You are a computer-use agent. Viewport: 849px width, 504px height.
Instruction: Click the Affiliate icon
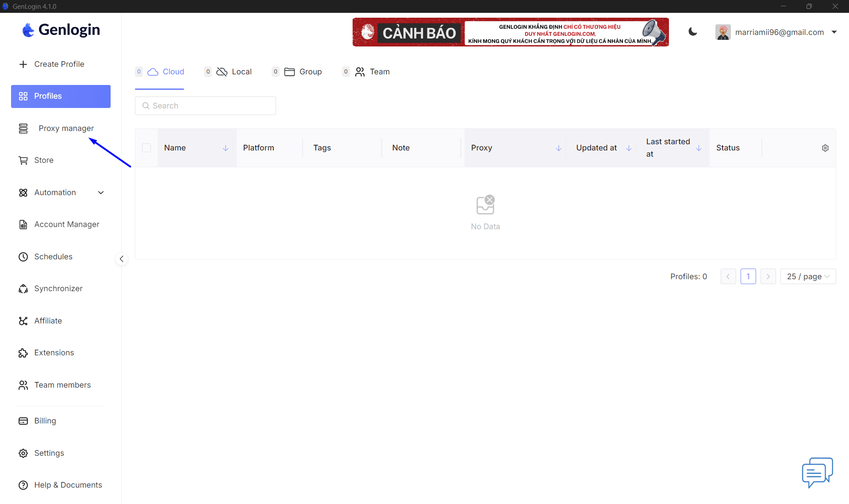click(23, 321)
